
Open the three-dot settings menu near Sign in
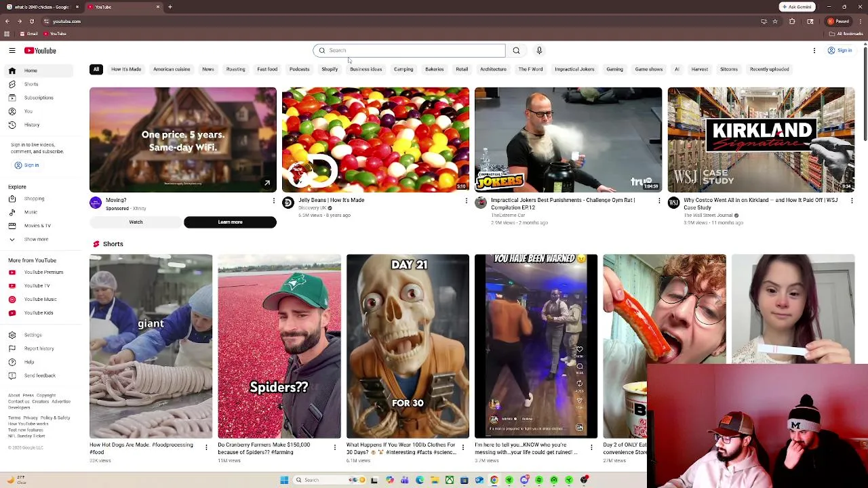[814, 50]
